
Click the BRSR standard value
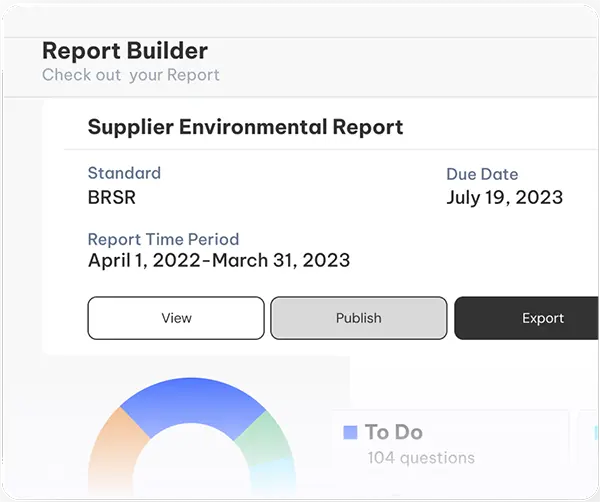(112, 197)
